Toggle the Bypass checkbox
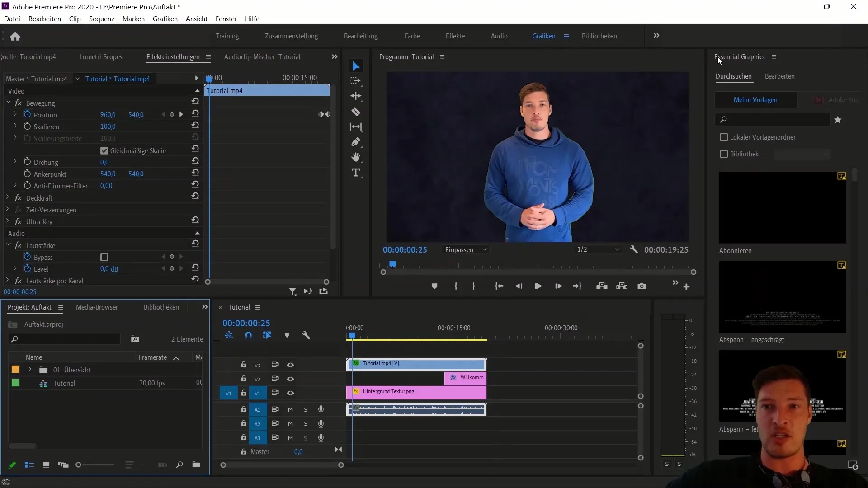The height and width of the screenshot is (488, 868). [x=104, y=257]
